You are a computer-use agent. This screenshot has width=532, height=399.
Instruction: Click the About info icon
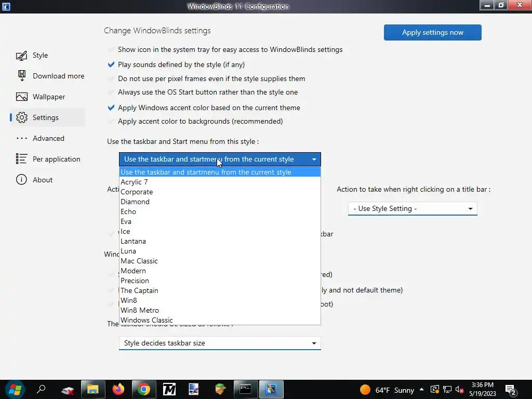[x=21, y=179]
